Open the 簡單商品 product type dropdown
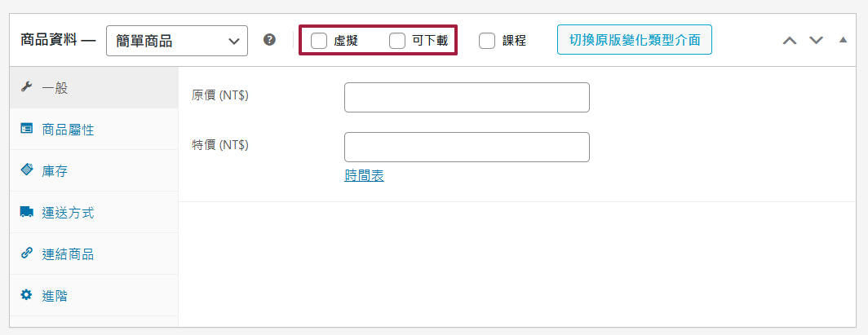This screenshot has width=868, height=335. (x=177, y=40)
